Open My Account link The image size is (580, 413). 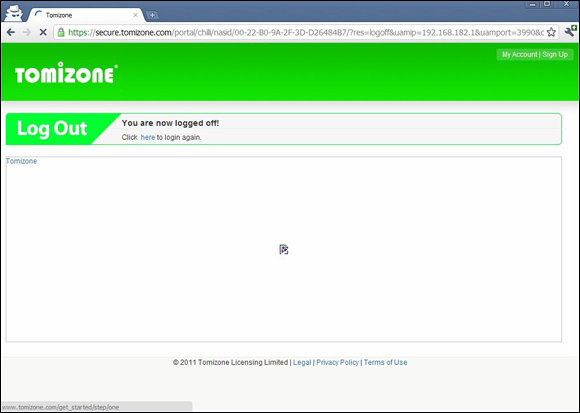click(519, 54)
